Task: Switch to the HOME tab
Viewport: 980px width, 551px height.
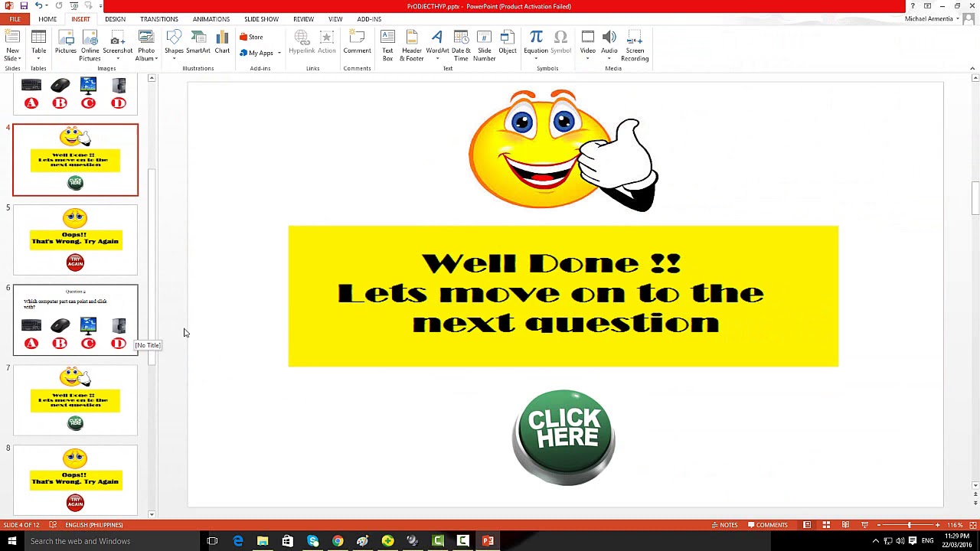Action: (47, 19)
